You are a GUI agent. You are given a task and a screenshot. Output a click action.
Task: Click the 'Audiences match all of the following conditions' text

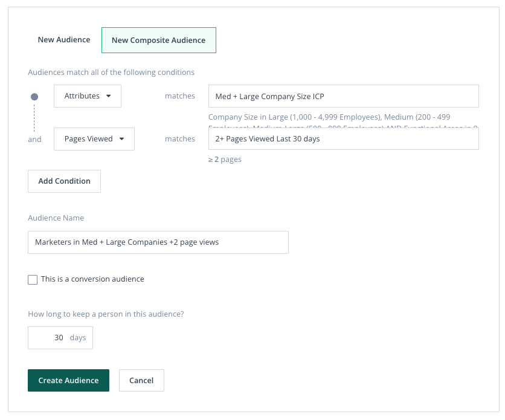click(x=111, y=72)
